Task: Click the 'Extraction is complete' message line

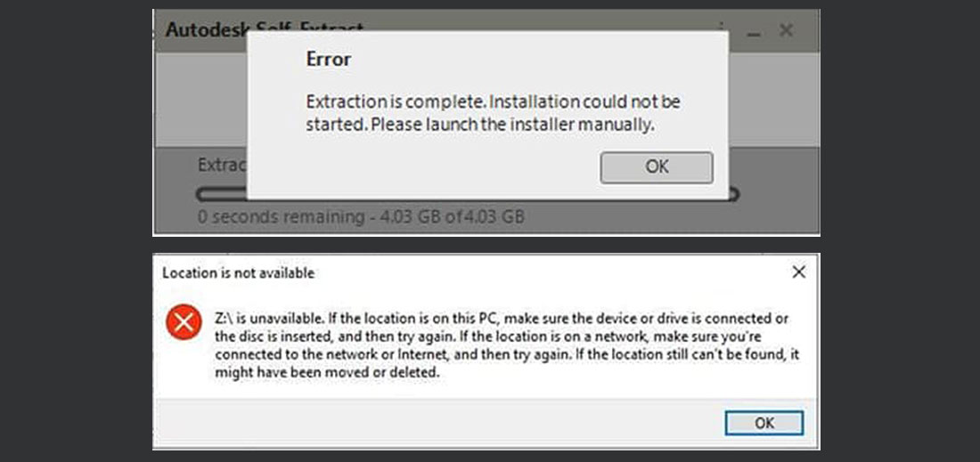Action: 494,101
